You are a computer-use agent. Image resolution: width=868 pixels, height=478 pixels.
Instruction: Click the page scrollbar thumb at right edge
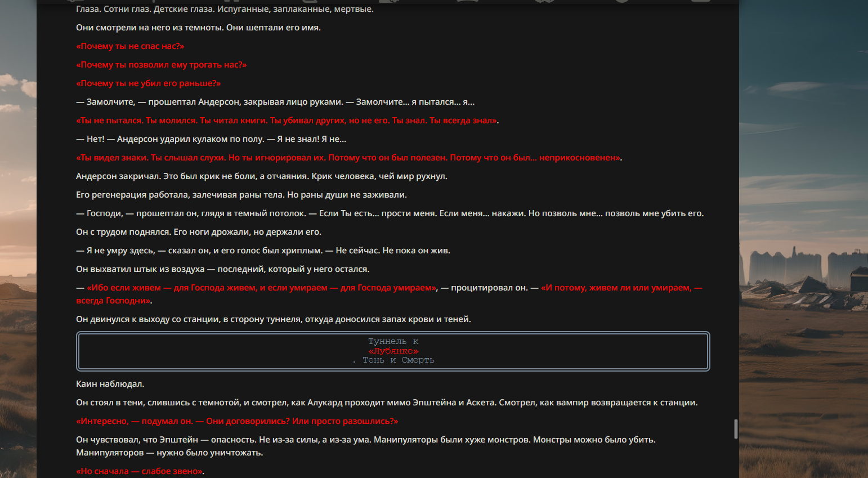(x=736, y=429)
